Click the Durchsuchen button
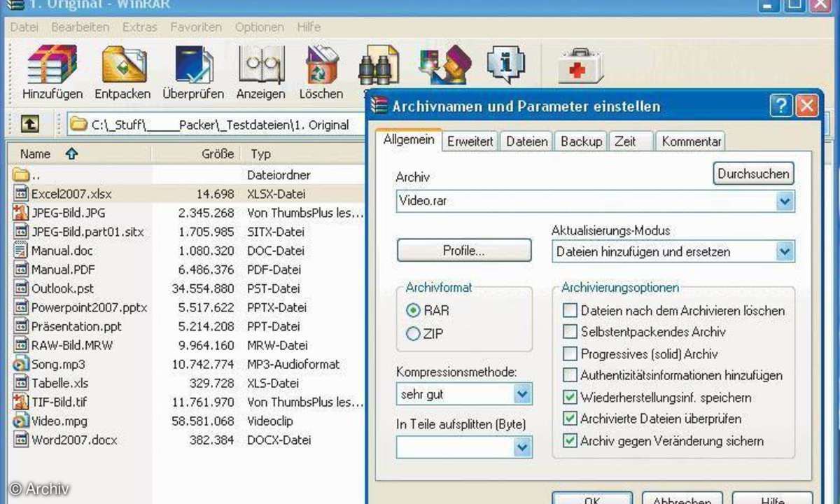Screen dimensions: 840x504 point(754,173)
